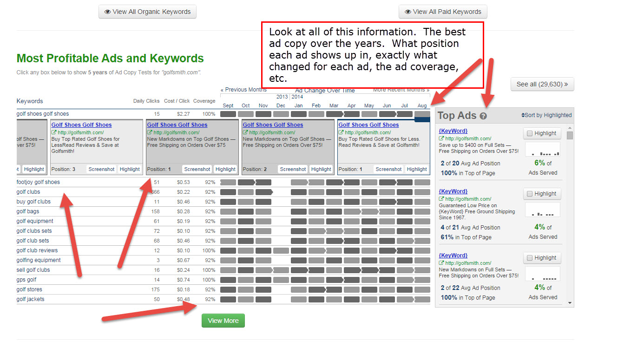644x348 pixels.
Task: Click the eye icon in View All Organic Keywords
Action: pos(107,12)
